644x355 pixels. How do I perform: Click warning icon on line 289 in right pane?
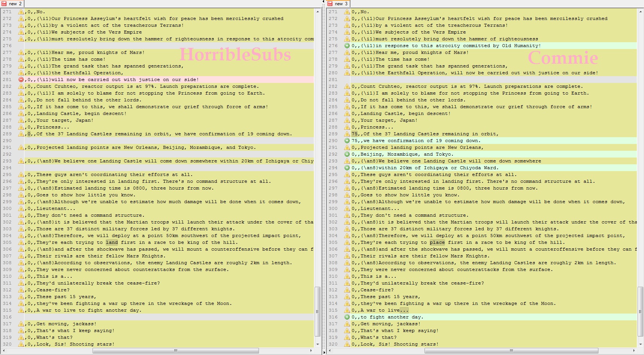tap(347, 134)
